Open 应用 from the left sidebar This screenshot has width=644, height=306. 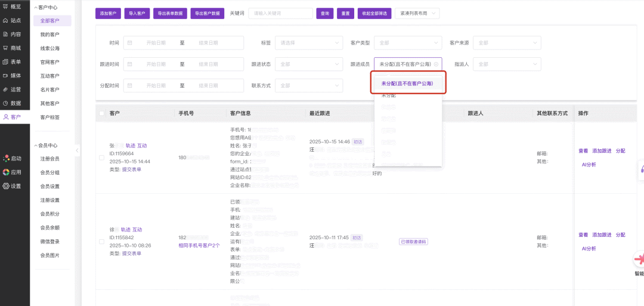(x=14, y=172)
